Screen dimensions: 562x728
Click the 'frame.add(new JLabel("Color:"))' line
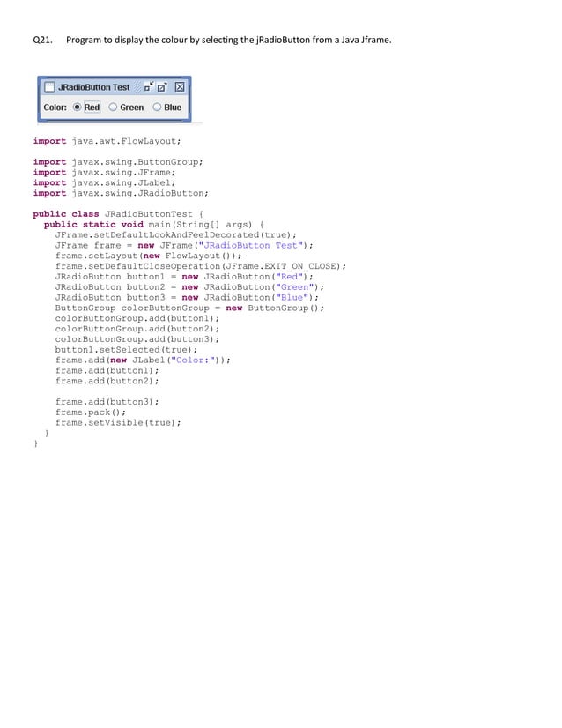(x=143, y=360)
